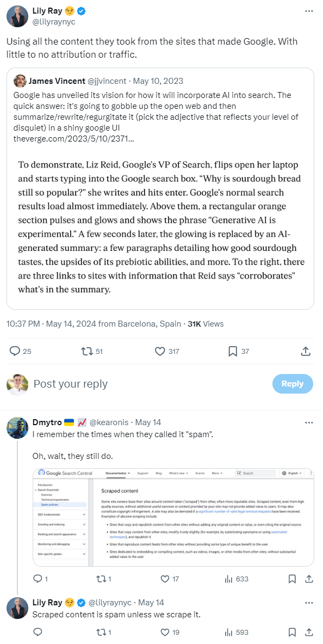The image size is (323, 644).
Task: Open more options on Lily Ray's reply
Action: click(x=309, y=603)
